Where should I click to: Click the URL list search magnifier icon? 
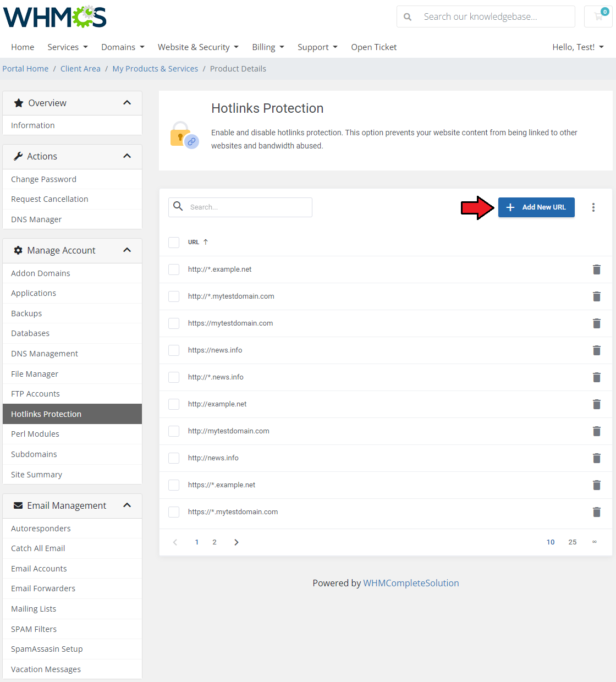click(x=178, y=206)
